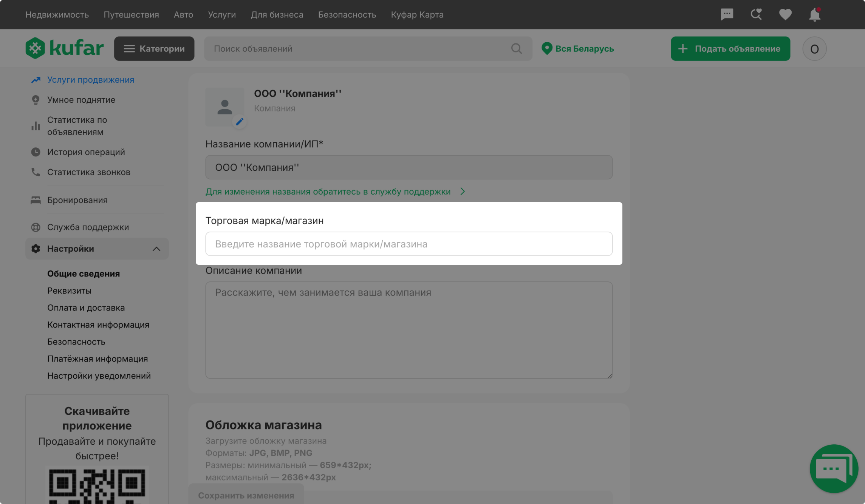Click the Подать объявление button

pos(730,48)
